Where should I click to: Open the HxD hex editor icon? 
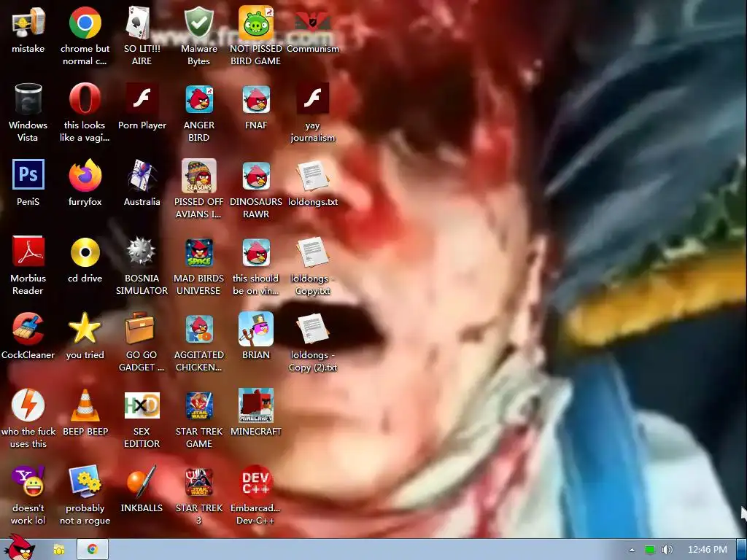tap(142, 405)
